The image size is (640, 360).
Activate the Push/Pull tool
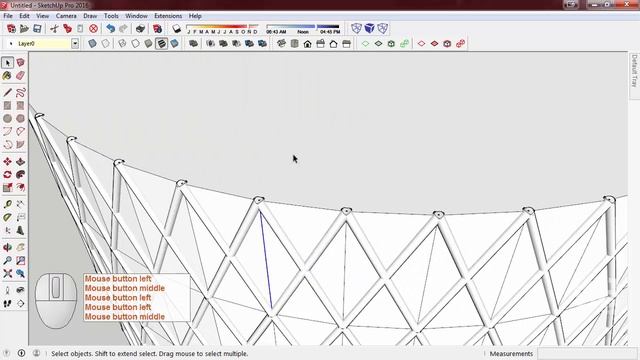20,162
